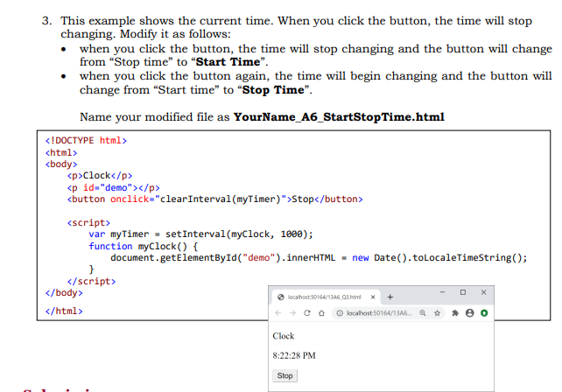Click the file name YourName_A6_StartStopTime.html
Viewport: 562px width, 392px height.
click(x=339, y=116)
